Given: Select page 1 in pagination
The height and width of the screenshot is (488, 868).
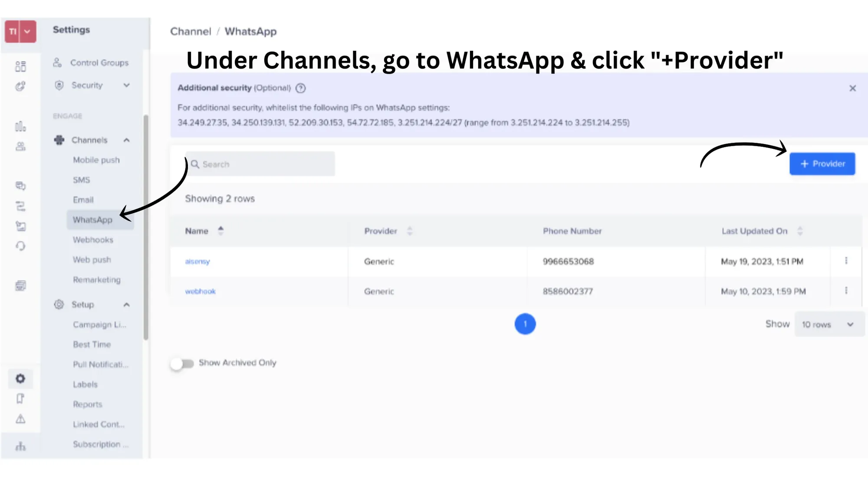Looking at the screenshot, I should point(525,324).
